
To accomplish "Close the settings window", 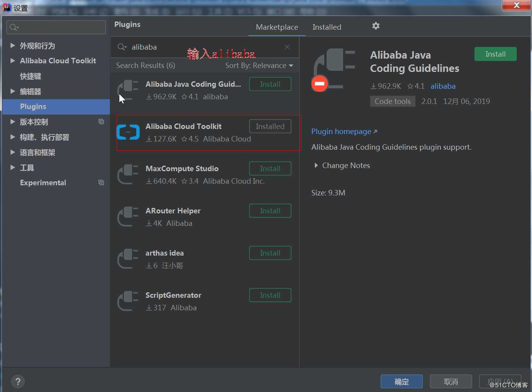I will (516, 5).
